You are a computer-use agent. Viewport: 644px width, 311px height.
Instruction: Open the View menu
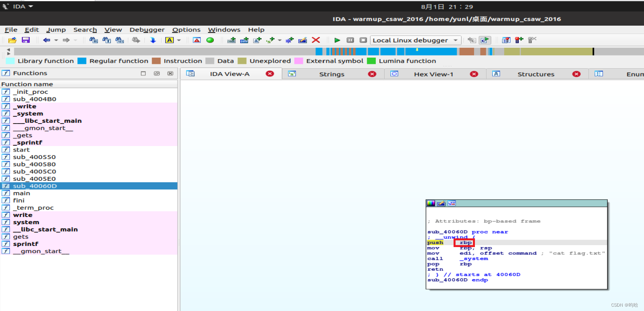[113, 30]
